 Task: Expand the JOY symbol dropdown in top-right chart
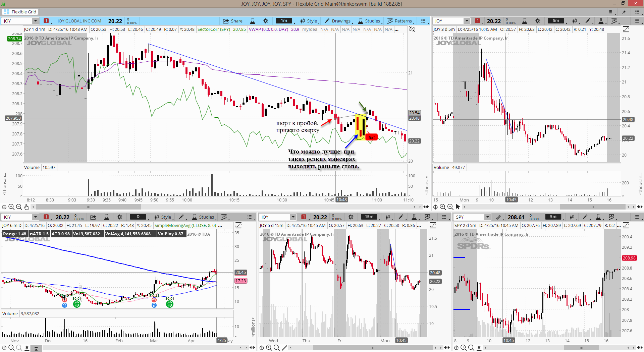(x=467, y=21)
